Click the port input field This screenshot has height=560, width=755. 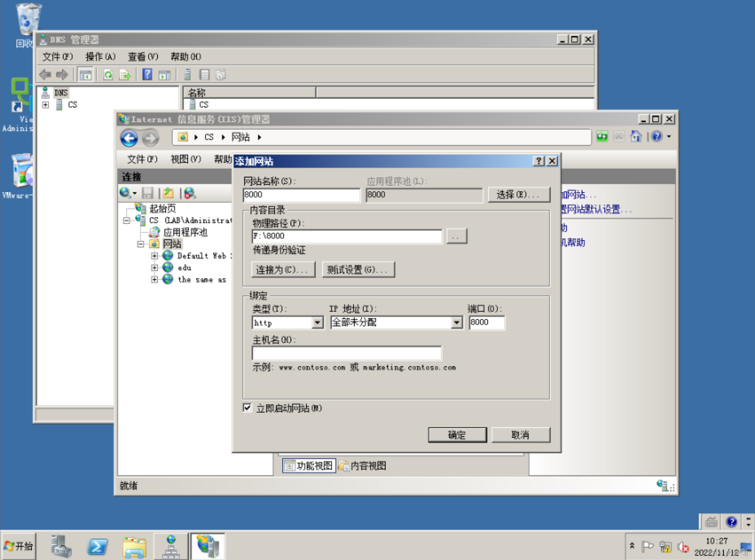[487, 322]
